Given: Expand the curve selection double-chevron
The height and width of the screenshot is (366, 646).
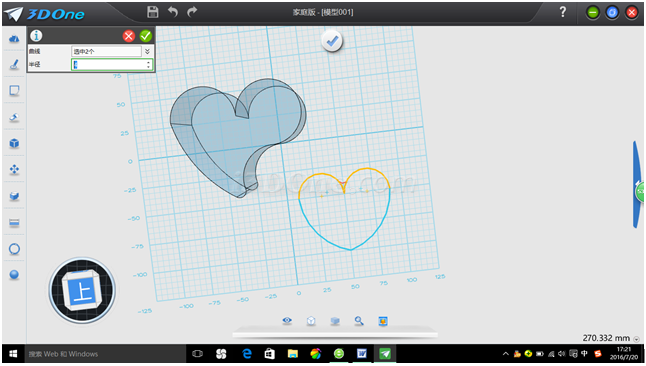Looking at the screenshot, I should pyautogui.click(x=147, y=51).
